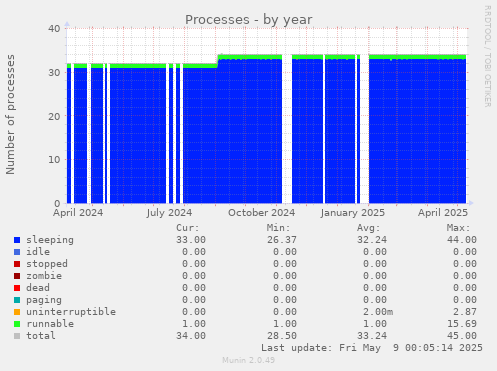497x371 pixels.
Task: Click the runnable legend color swatch
Action: [17, 324]
